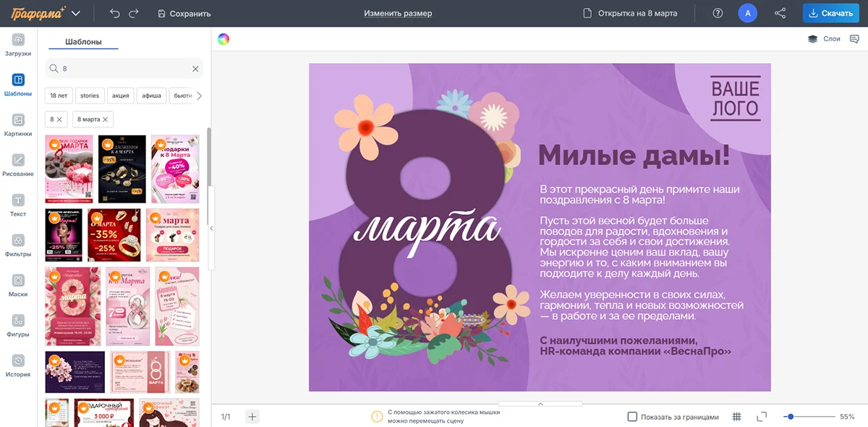Open the rainbow color picker circle

pyautogui.click(x=224, y=39)
